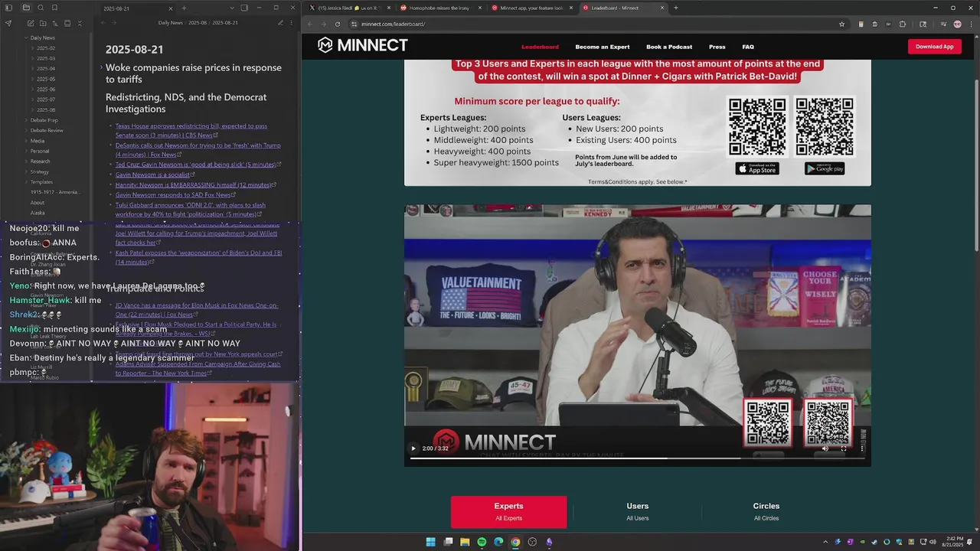Open File Explorer from the taskbar
The image size is (980, 551).
tap(465, 542)
